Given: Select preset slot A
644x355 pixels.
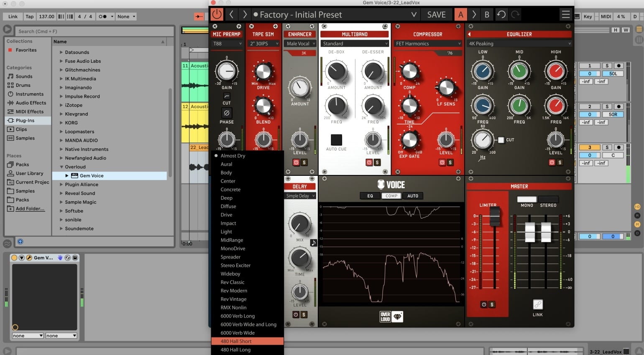Looking at the screenshot, I should coord(461,15).
